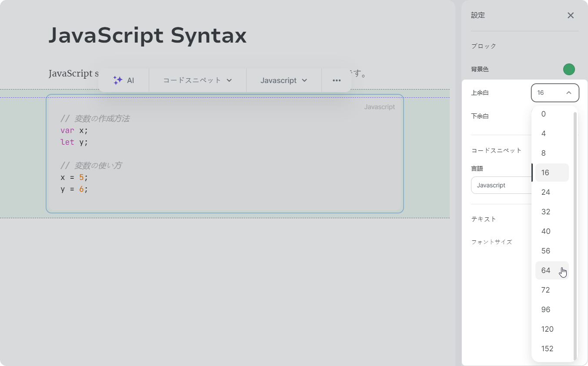Choose 56 from the padding options
The height and width of the screenshot is (366, 588).
(x=552, y=251)
